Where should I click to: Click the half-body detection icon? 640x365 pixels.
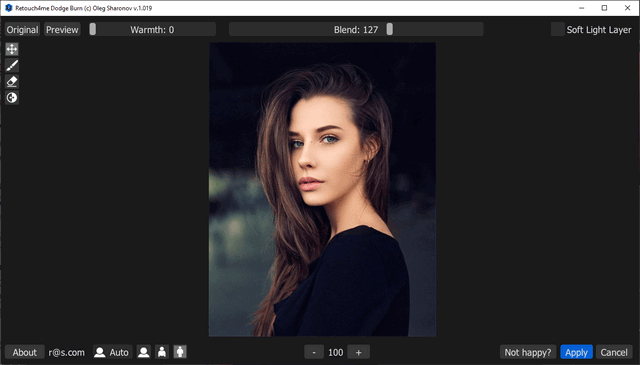pyautogui.click(x=162, y=352)
